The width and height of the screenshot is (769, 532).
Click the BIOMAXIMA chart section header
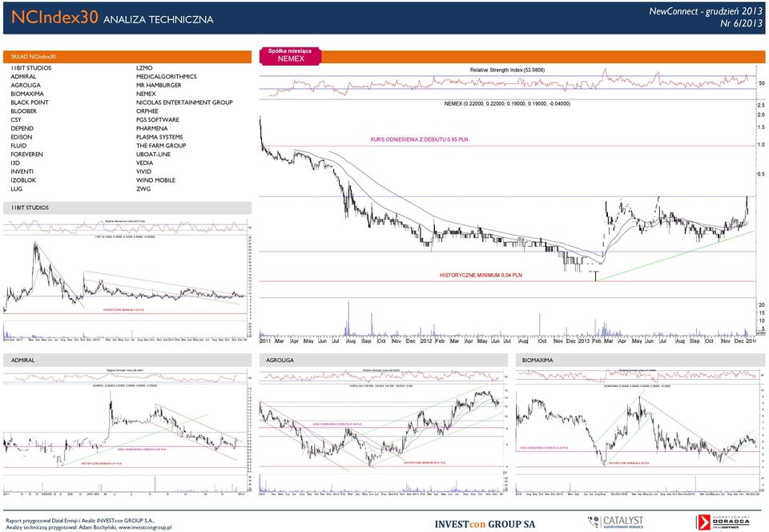point(641,361)
